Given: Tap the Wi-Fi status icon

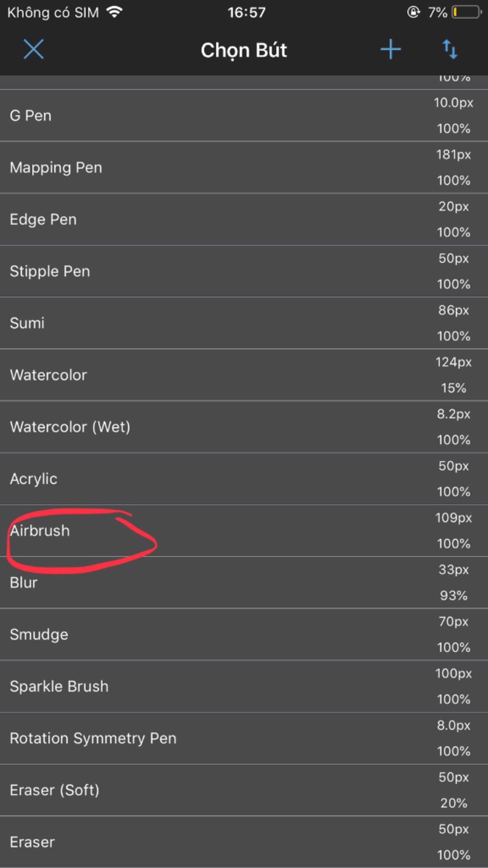Looking at the screenshot, I should click(x=114, y=12).
